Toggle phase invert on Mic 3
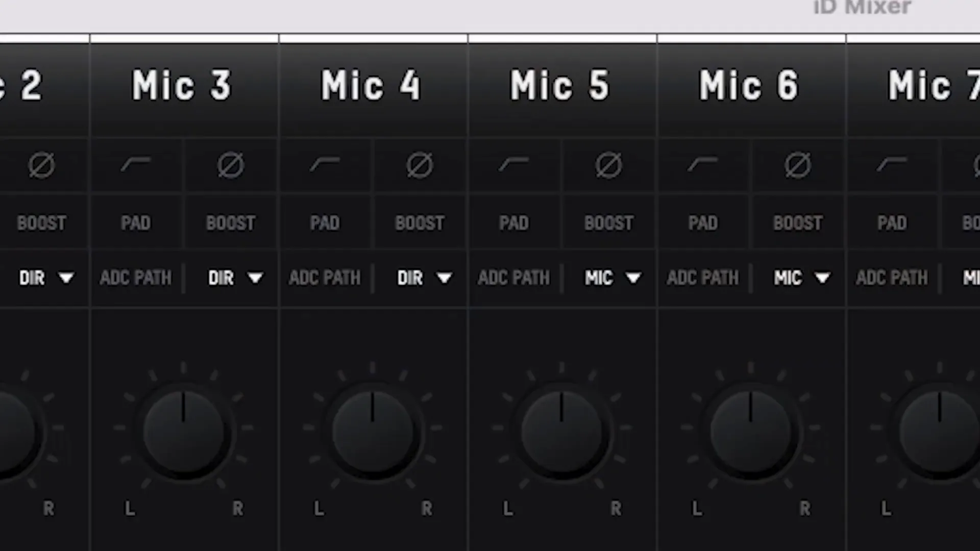 pyautogui.click(x=230, y=165)
